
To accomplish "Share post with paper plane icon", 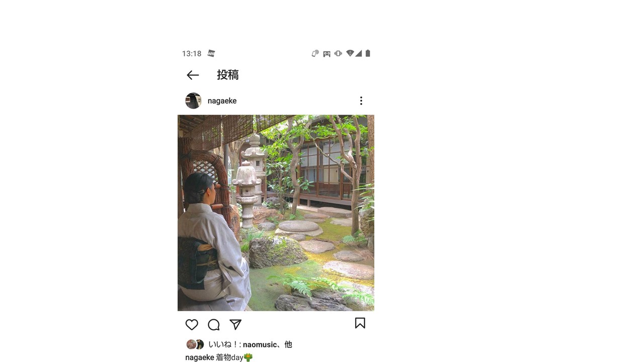I will pyautogui.click(x=235, y=325).
